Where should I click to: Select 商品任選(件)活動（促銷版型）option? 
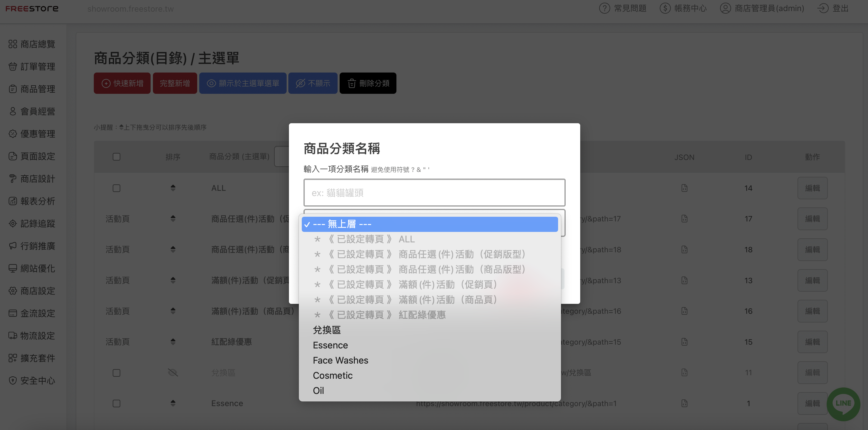[x=430, y=254]
